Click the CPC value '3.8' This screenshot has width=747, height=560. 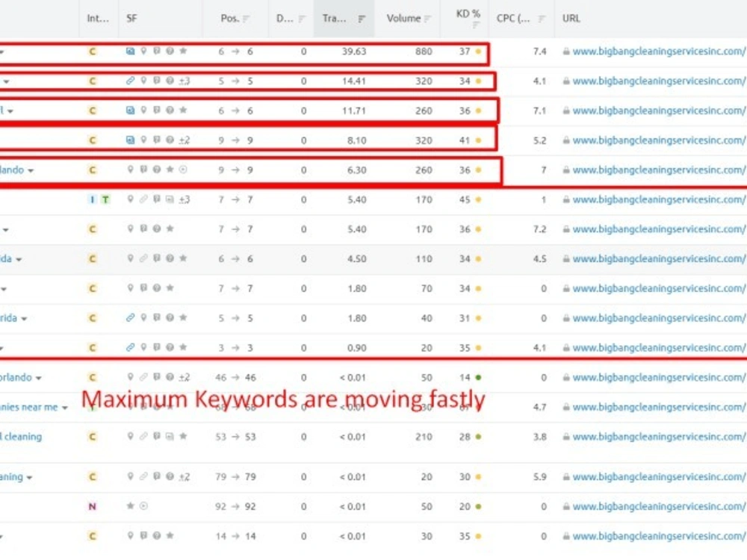(540, 437)
